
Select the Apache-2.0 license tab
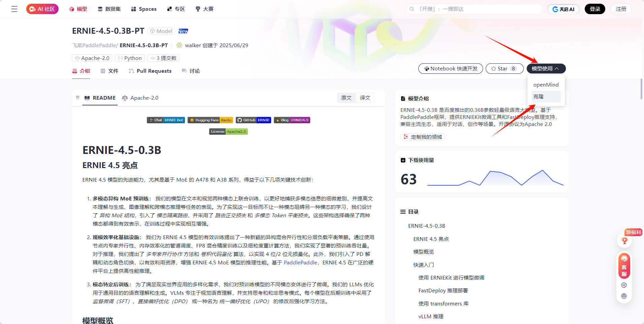click(x=140, y=98)
